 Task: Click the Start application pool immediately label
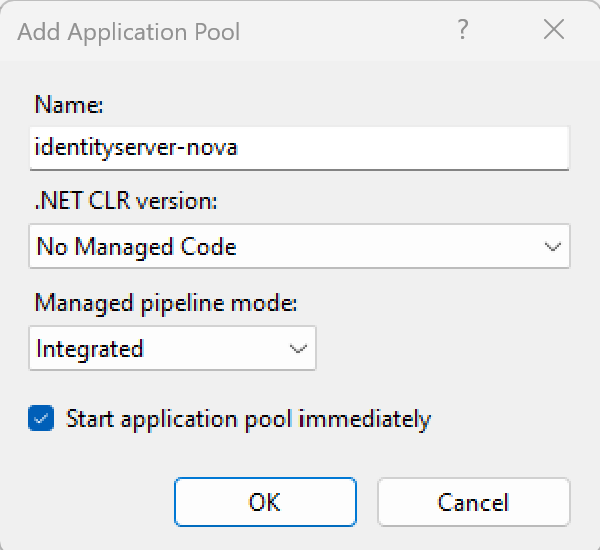coord(248,419)
